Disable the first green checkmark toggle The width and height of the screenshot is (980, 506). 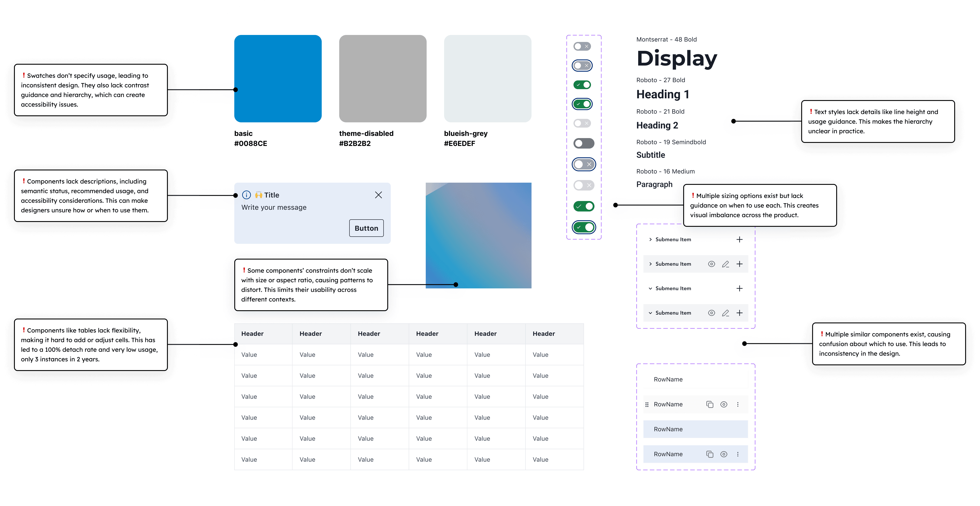[x=582, y=84]
